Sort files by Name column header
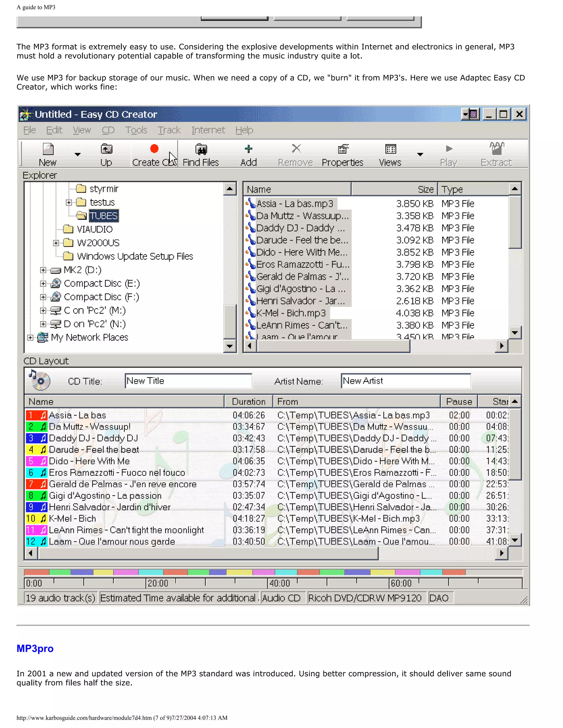This screenshot has height=728, width=563. (x=297, y=189)
